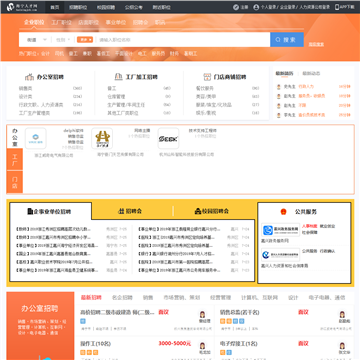The height and width of the screenshot is (360, 360).
Task: Click the phone icon for APP下载
Action: 337,7
